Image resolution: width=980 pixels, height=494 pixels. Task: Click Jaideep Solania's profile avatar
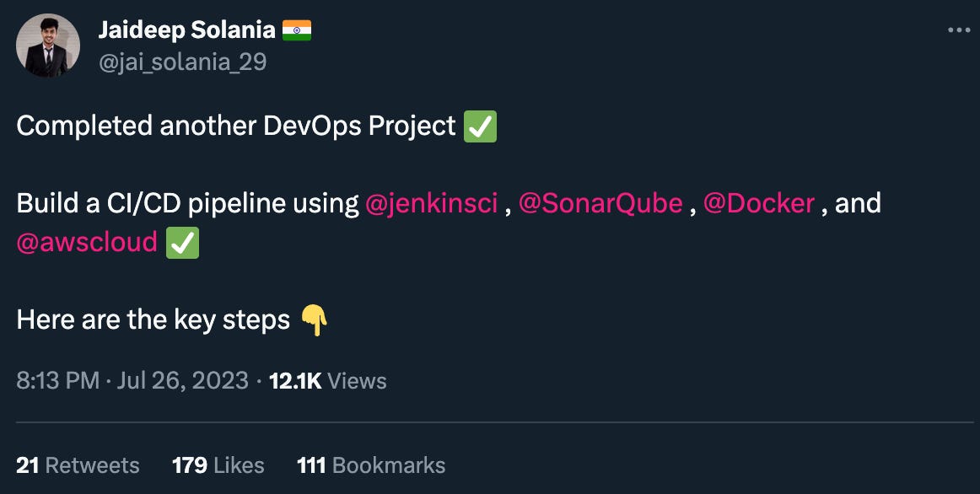pos(48,46)
